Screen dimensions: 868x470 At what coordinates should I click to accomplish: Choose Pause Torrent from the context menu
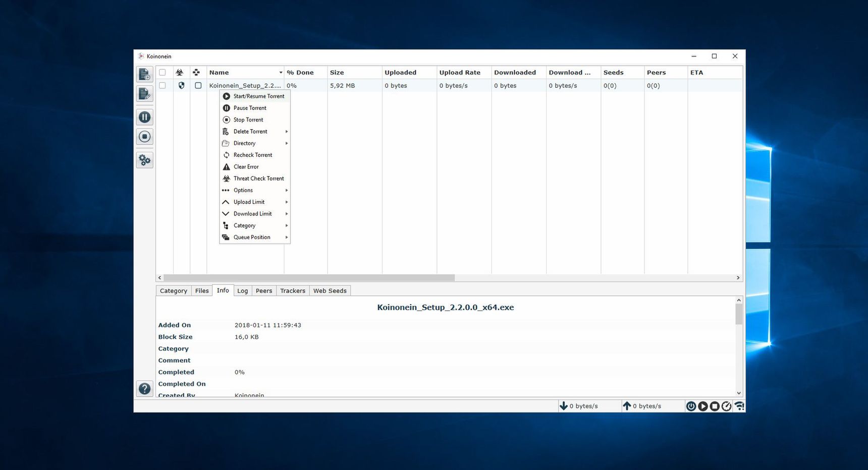click(x=255, y=108)
